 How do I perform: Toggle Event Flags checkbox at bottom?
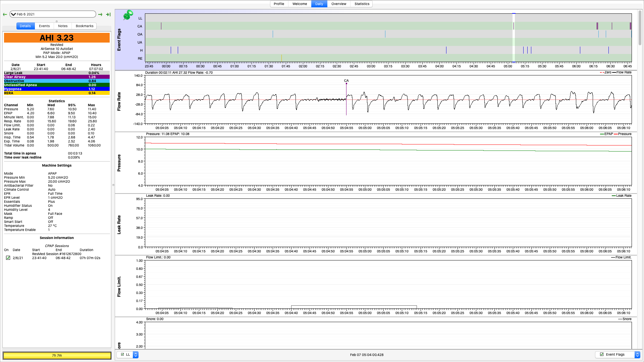[602, 354]
